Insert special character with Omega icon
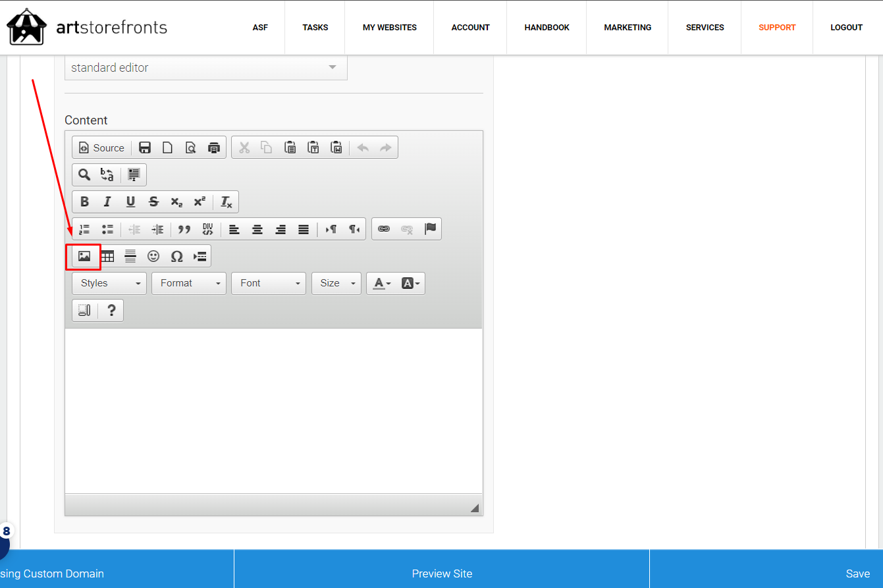The height and width of the screenshot is (588, 883). (176, 256)
